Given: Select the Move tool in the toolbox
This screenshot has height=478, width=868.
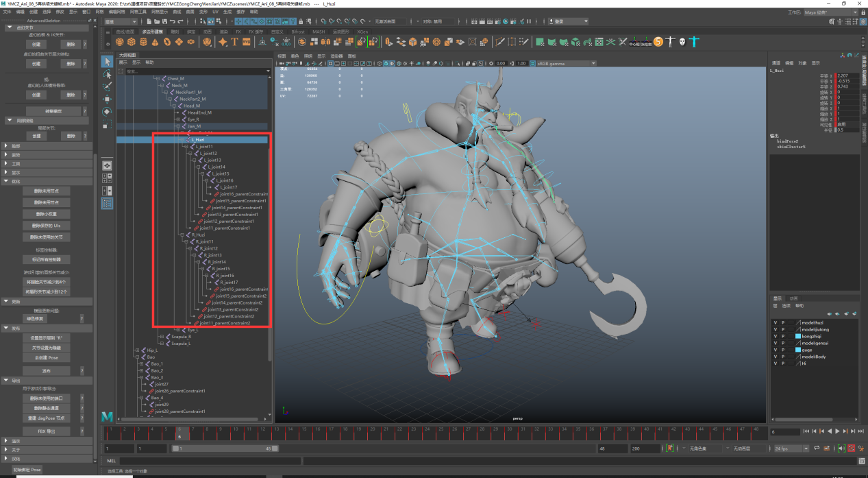Looking at the screenshot, I should [107, 99].
